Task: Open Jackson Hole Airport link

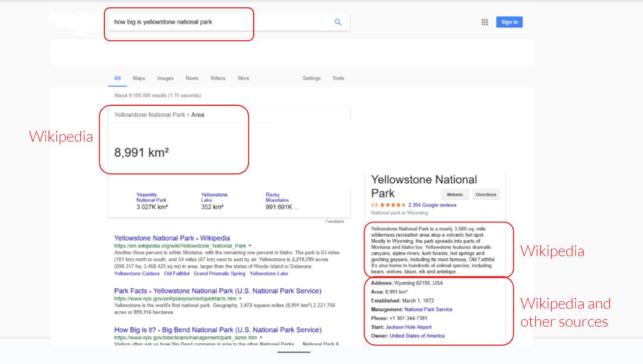Action: [x=408, y=327]
